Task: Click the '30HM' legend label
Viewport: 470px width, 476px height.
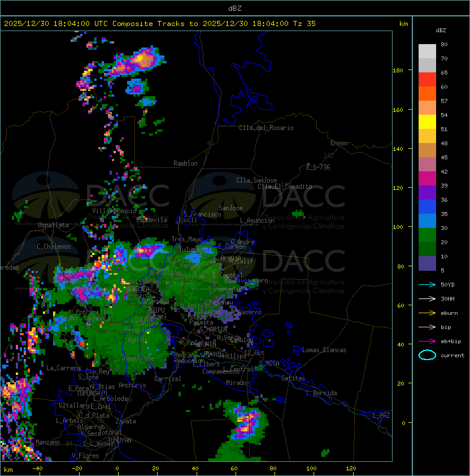Action: tap(447, 299)
